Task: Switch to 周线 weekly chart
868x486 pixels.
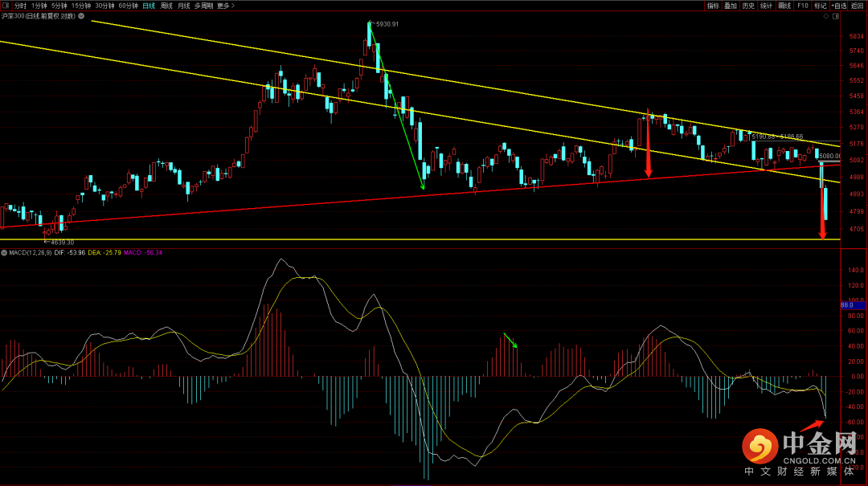Action: point(166,6)
